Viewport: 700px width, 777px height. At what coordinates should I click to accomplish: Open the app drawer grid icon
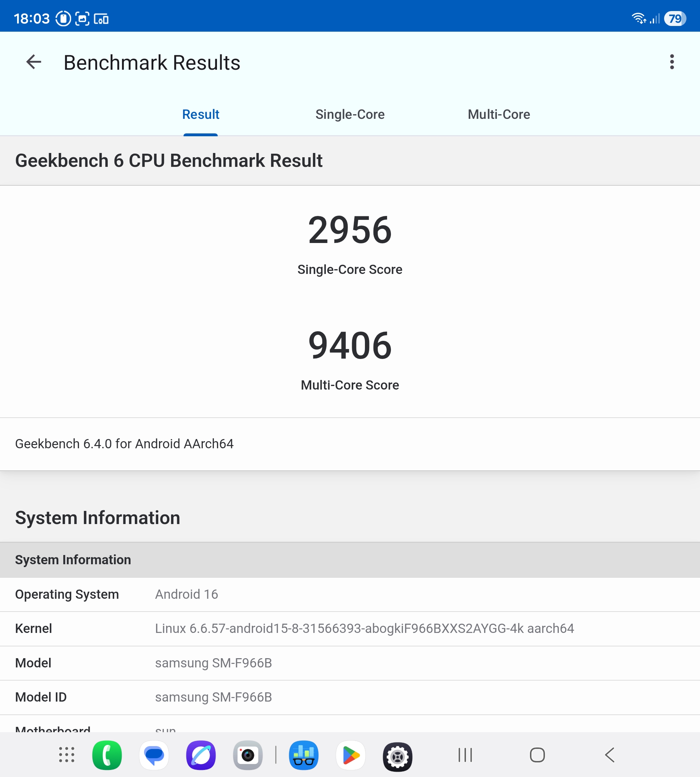tap(67, 755)
